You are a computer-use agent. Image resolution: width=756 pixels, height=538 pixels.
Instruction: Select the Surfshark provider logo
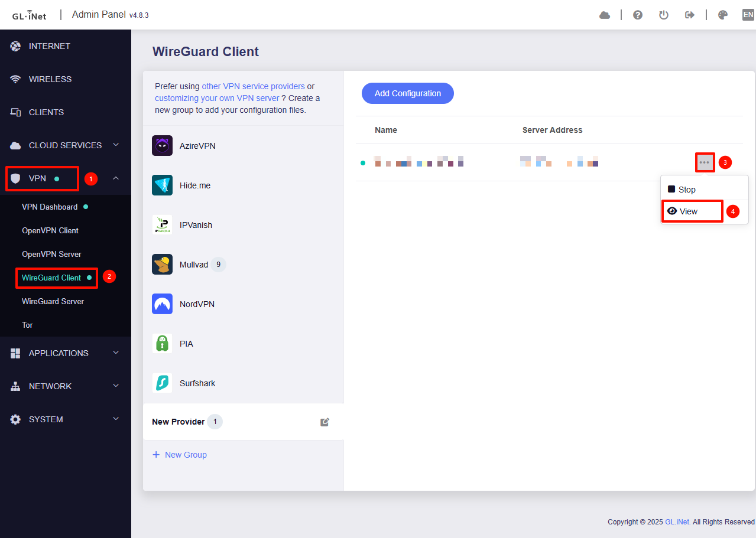pyautogui.click(x=162, y=383)
